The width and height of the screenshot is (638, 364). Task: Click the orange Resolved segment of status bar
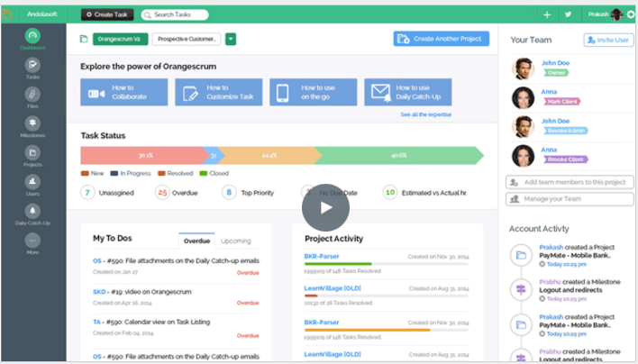coord(269,155)
